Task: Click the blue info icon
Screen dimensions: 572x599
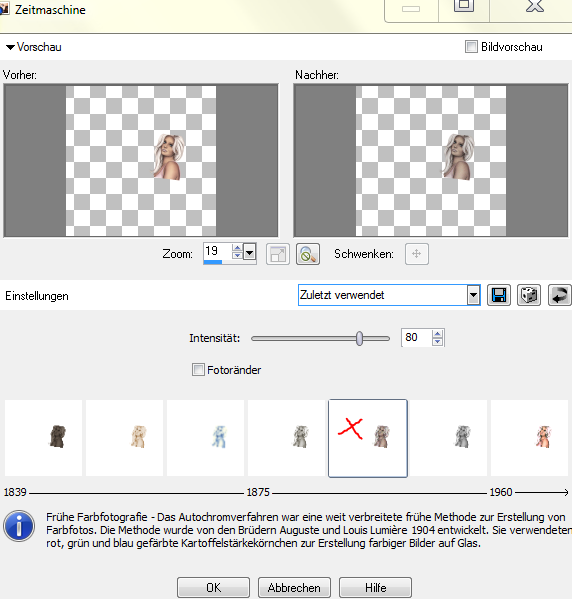Action: click(19, 526)
